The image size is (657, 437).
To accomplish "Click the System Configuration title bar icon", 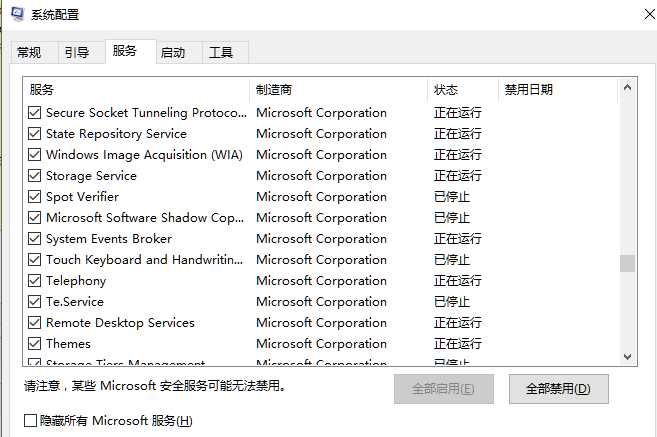I will (18, 13).
